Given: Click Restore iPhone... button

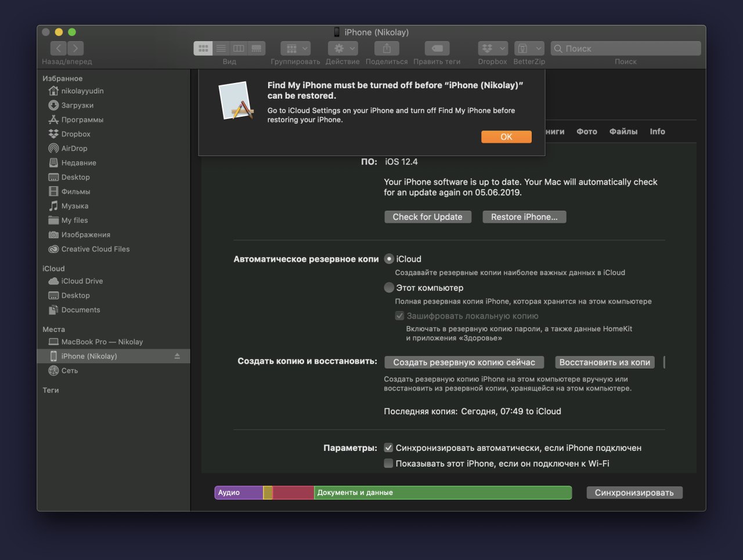Looking at the screenshot, I should 524,217.
